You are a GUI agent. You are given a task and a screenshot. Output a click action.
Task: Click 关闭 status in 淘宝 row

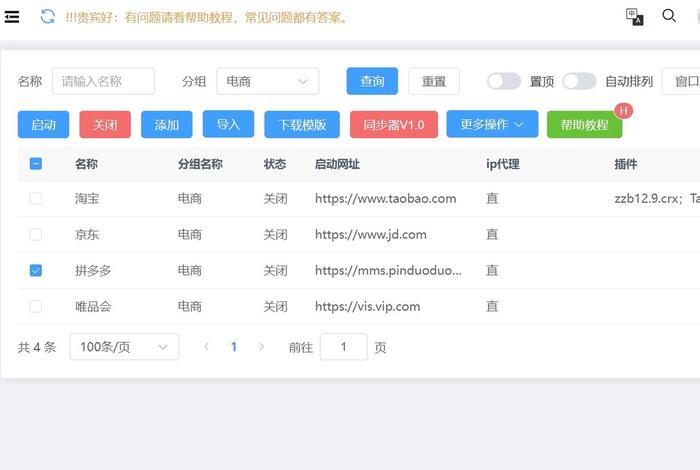(x=275, y=198)
